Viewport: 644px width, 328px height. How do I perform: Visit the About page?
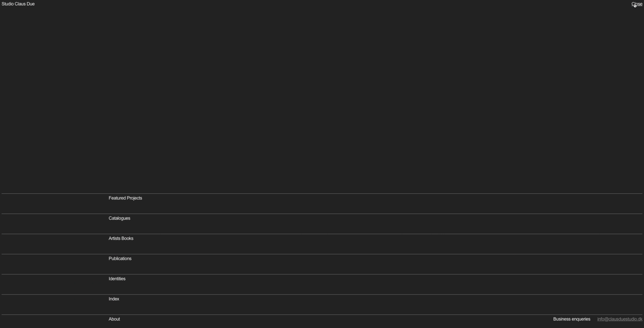pos(114,319)
